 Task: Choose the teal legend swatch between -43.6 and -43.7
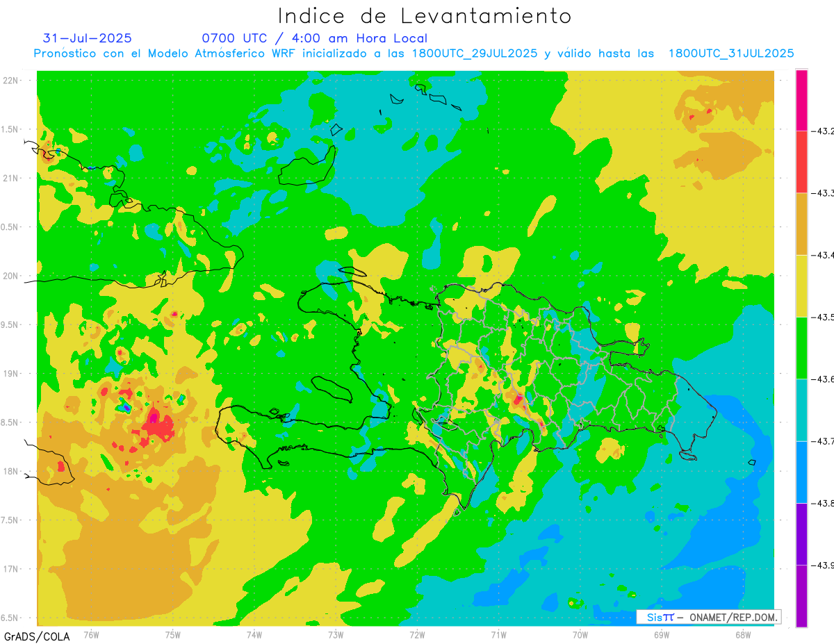801,410
